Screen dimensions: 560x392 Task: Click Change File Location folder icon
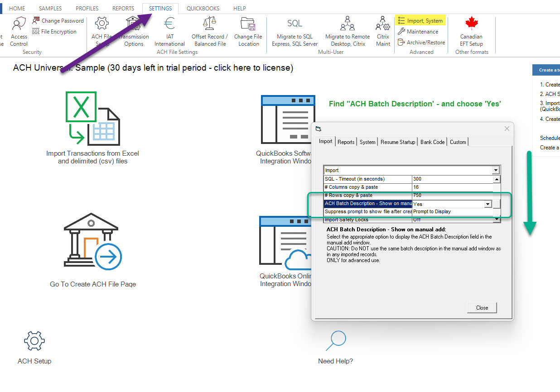click(248, 24)
